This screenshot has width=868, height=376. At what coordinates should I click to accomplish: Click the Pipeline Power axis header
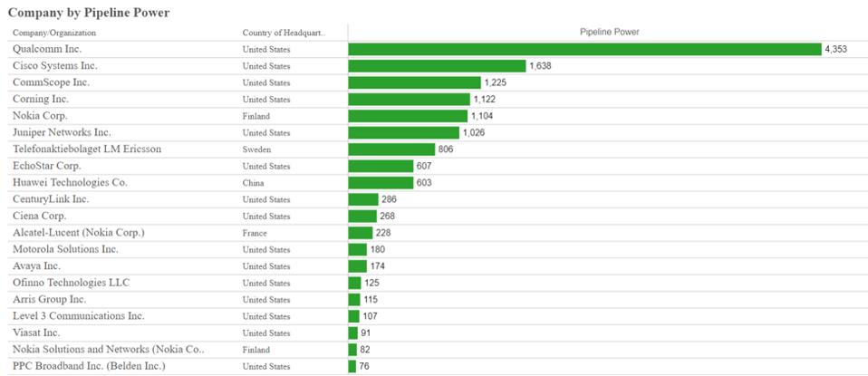coord(609,32)
